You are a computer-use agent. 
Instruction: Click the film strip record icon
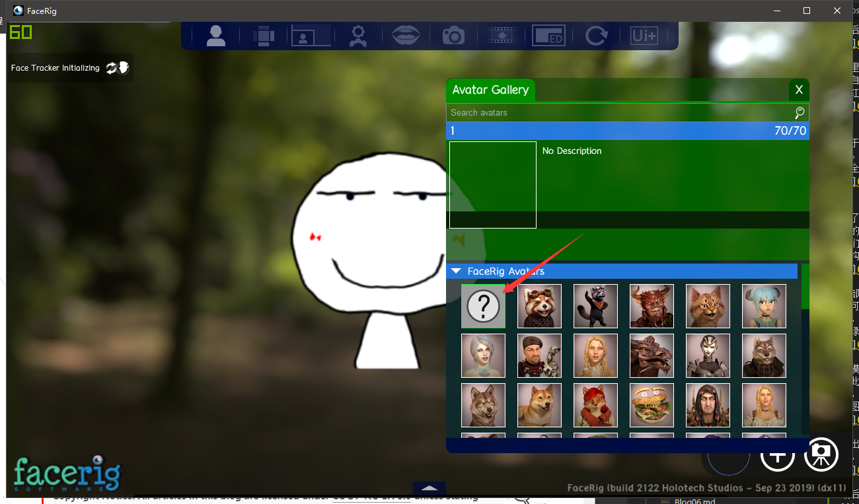tap(501, 35)
